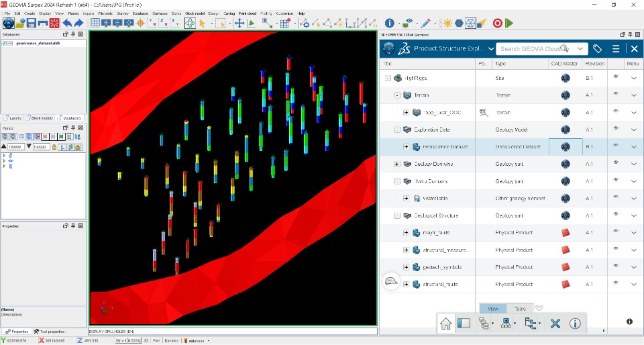This screenshot has height=345, width=644.
Task: Toggle the wireframe hexagon edges icon
Action: click(x=470, y=23)
